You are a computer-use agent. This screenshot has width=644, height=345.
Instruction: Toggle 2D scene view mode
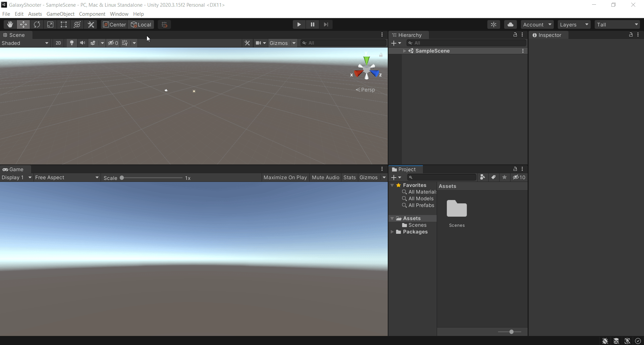point(58,43)
